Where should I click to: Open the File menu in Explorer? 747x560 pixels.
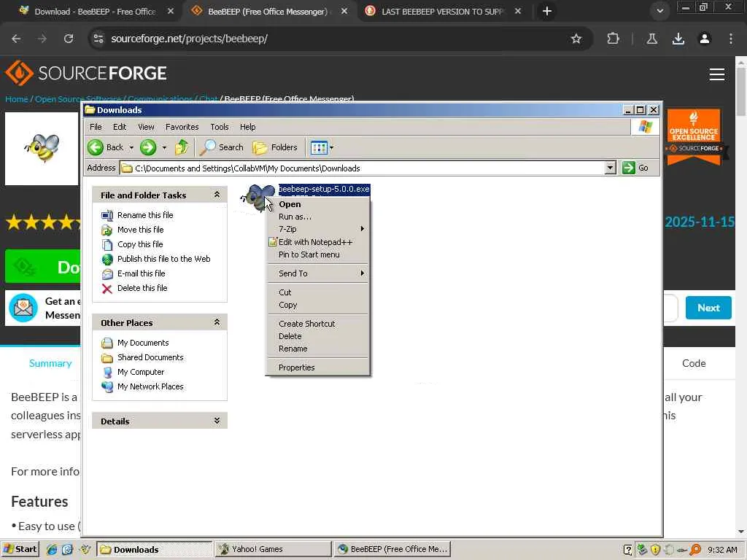[x=96, y=127]
